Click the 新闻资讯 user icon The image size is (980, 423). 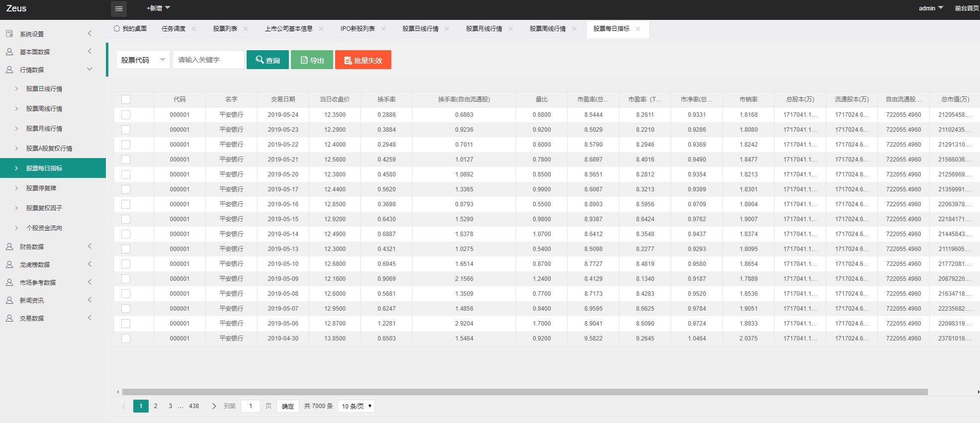click(9, 300)
